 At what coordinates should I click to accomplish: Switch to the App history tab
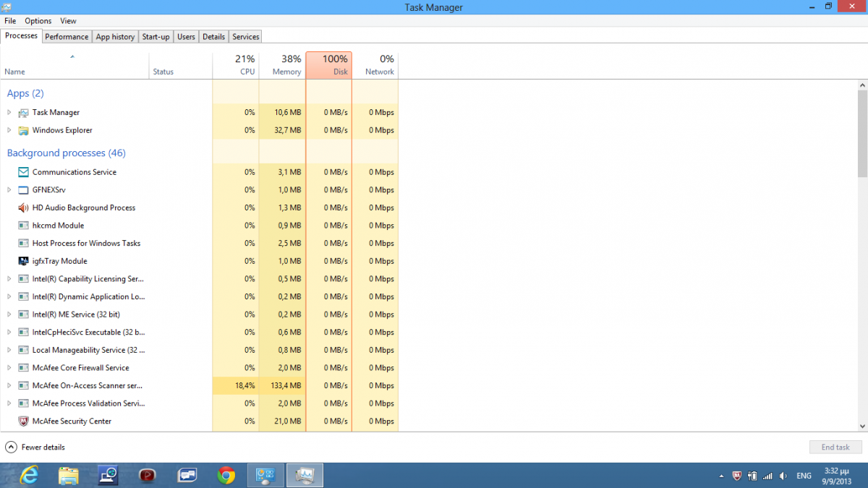115,37
